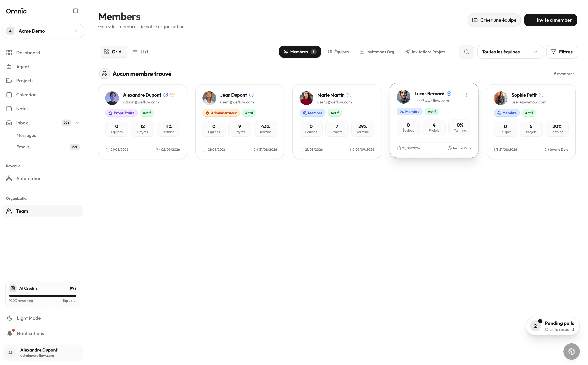
Task: Click Jean Dupont's avatar photo
Action: [x=209, y=98]
